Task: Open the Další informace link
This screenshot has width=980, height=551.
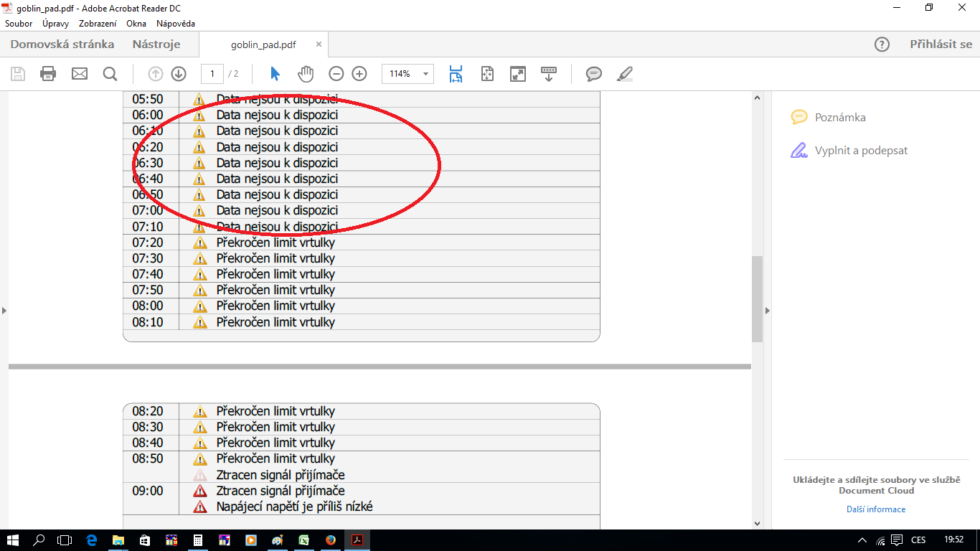Action: (x=875, y=509)
